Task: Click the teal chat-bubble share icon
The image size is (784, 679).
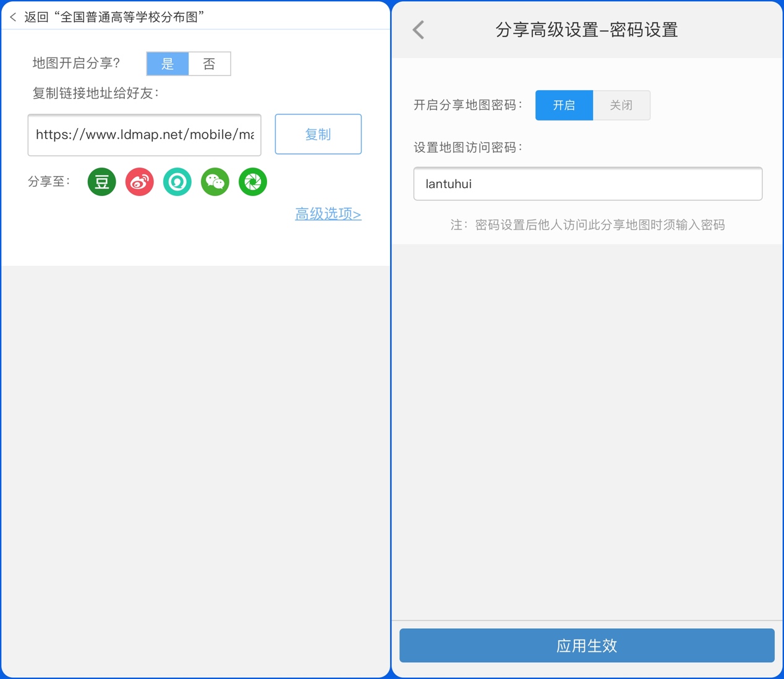Action: [x=177, y=182]
